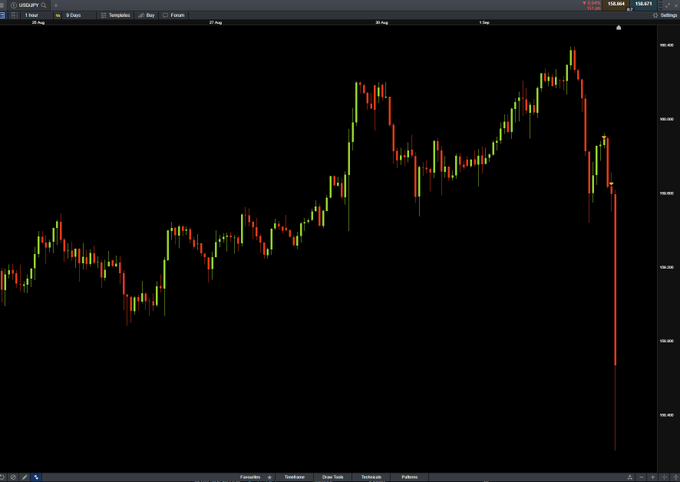The width and height of the screenshot is (680, 482).
Task: Open the Forum link
Action: click(174, 15)
